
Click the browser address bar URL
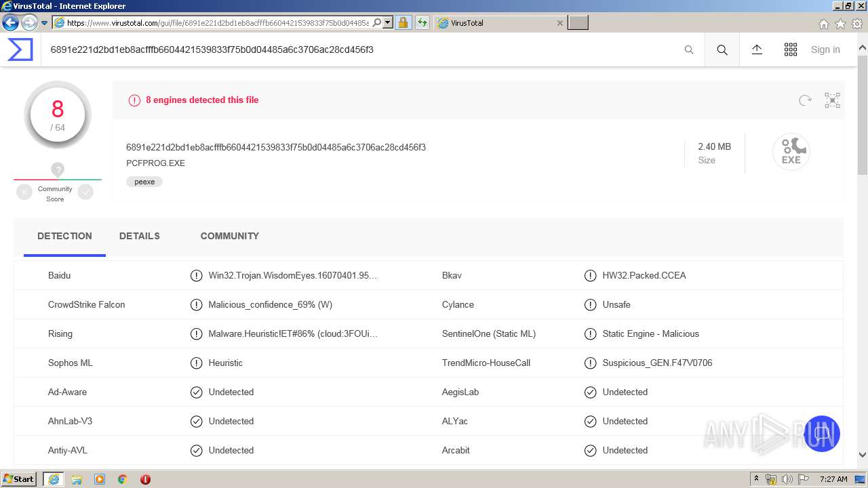pos(218,23)
